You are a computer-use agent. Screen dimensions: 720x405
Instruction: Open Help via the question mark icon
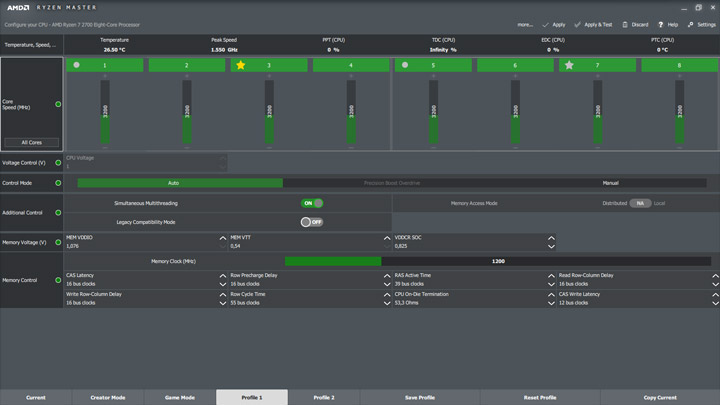tap(660, 25)
